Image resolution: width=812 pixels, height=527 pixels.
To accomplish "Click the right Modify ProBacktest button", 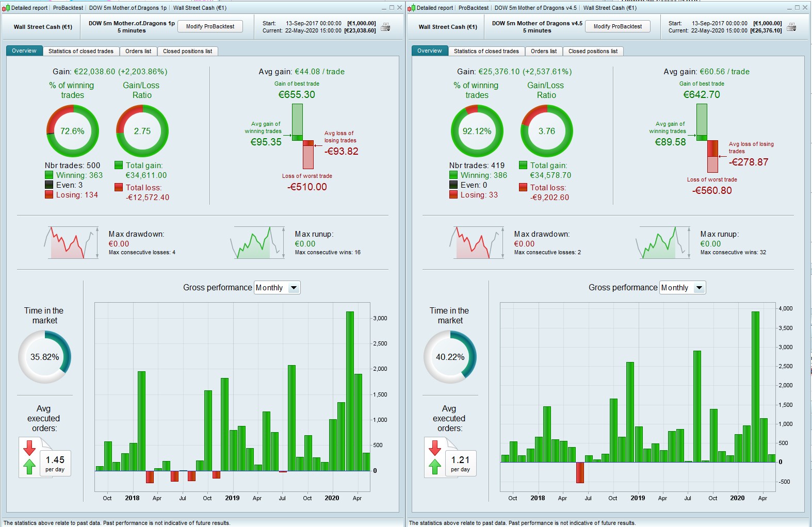I will [x=618, y=26].
